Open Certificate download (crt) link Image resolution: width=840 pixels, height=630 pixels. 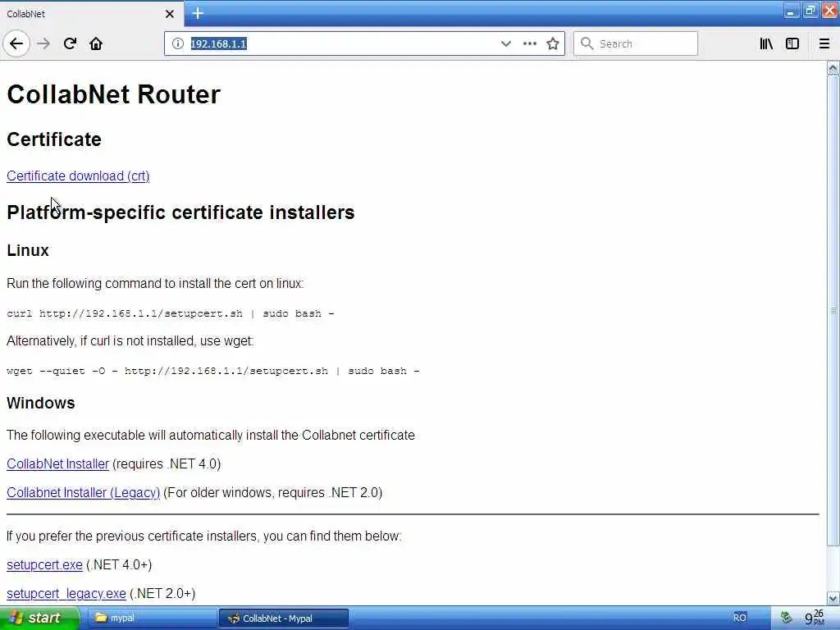tap(78, 176)
